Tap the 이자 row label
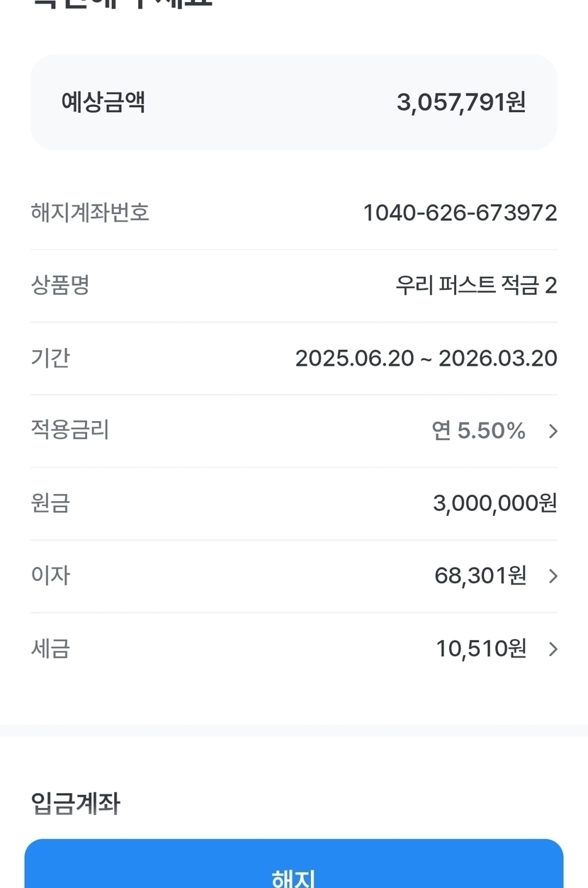The width and height of the screenshot is (588, 888). 50,575
